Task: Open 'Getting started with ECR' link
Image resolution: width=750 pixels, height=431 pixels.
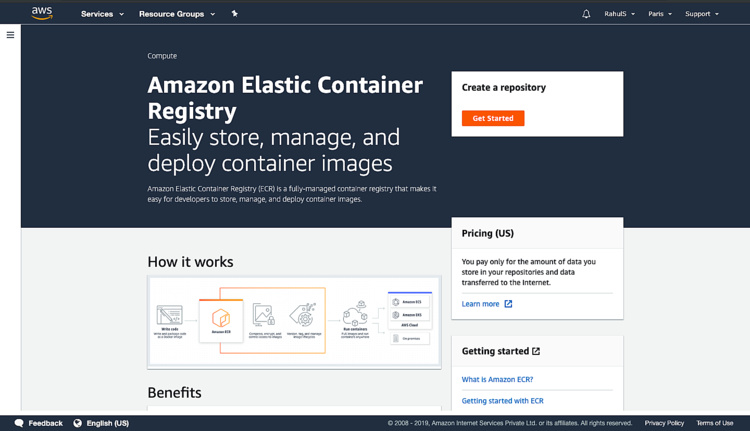Action: 502,400
